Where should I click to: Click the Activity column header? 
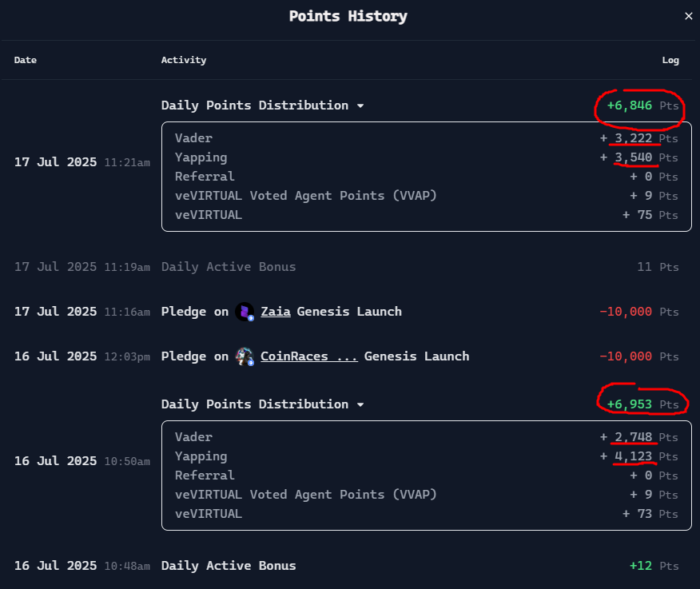point(184,60)
